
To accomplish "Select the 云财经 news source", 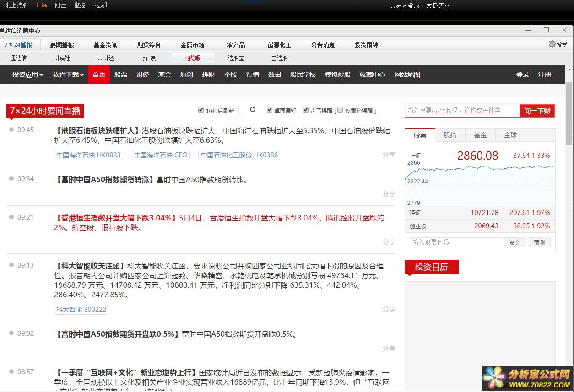I will [x=105, y=58].
